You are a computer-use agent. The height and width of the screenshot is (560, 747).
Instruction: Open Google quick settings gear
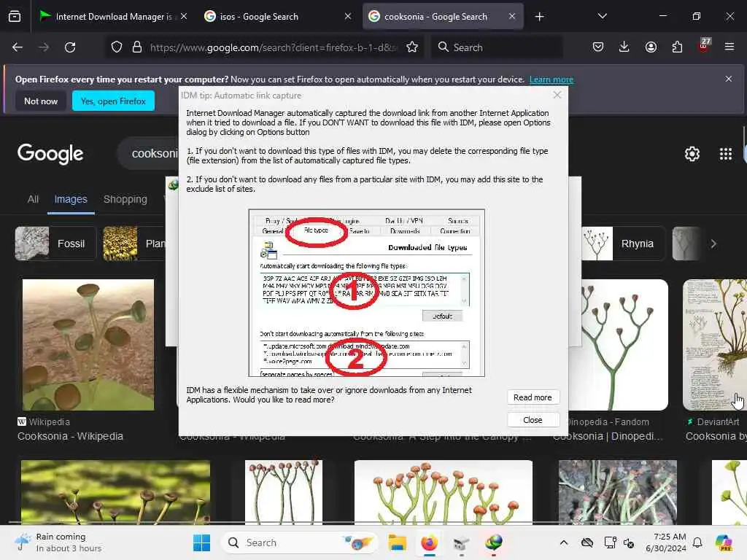click(x=692, y=154)
